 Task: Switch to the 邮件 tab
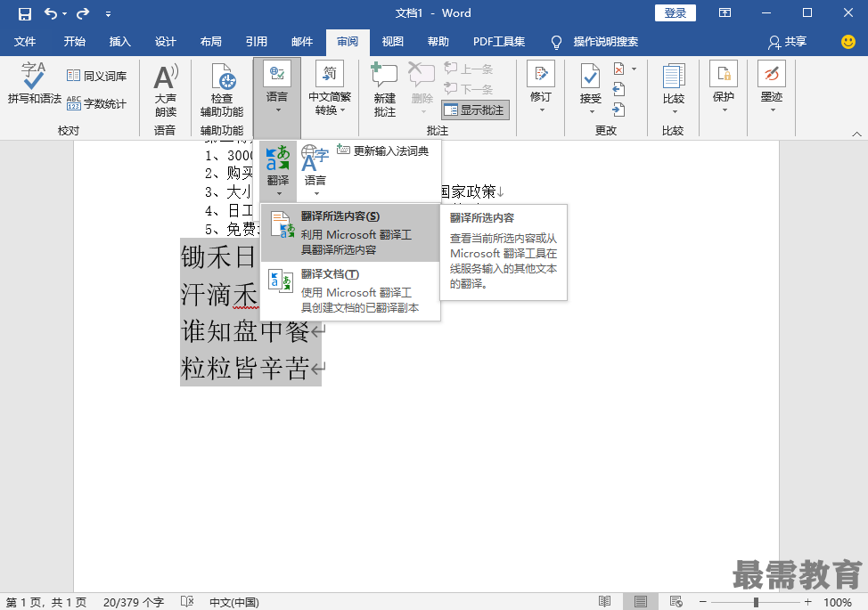302,42
